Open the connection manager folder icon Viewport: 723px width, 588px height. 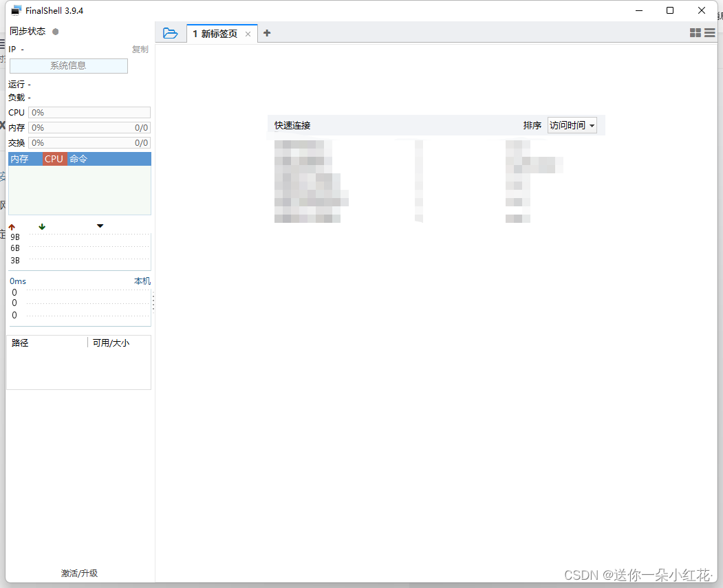click(170, 33)
